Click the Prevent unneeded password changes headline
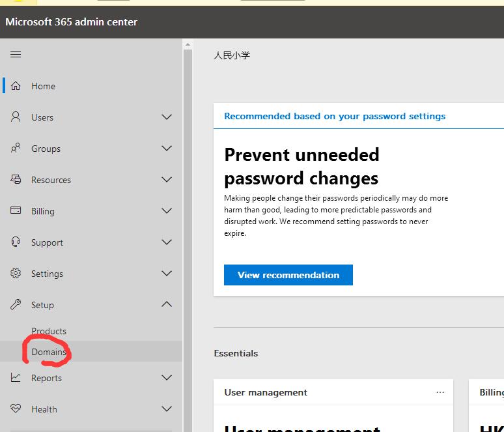Viewport: 504px width, 432px height. (301, 166)
